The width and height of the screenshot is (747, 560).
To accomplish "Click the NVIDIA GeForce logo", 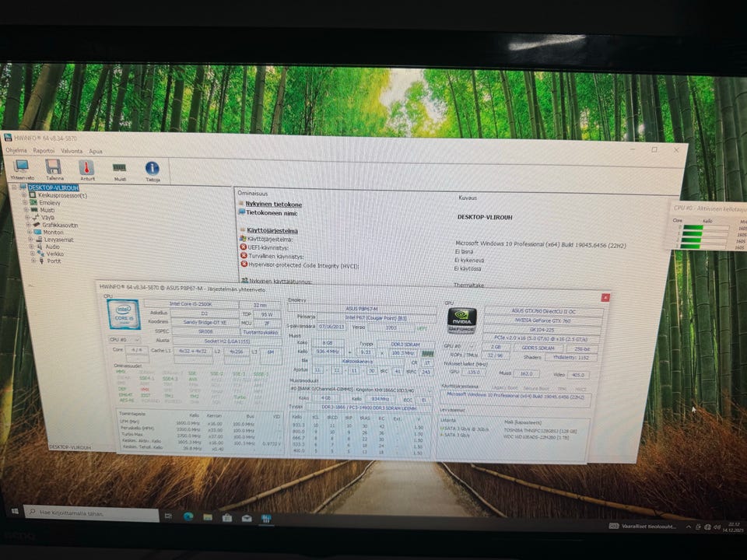I will (x=461, y=320).
